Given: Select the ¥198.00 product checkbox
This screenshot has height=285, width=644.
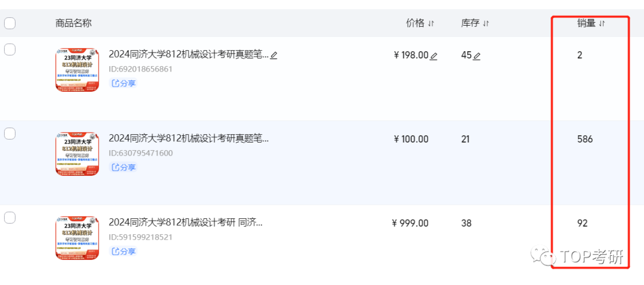Looking at the screenshot, I should point(10,49).
